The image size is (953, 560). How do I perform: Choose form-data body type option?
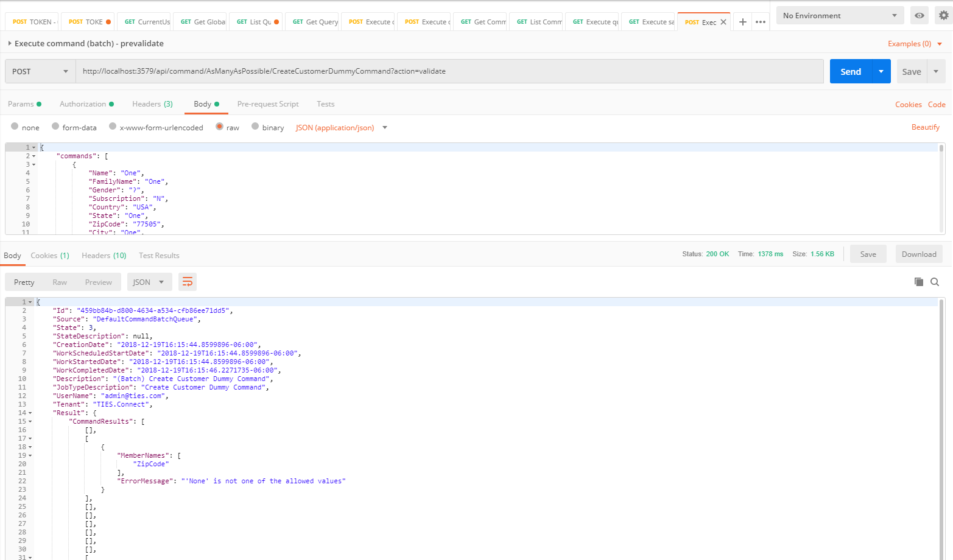[55, 127]
